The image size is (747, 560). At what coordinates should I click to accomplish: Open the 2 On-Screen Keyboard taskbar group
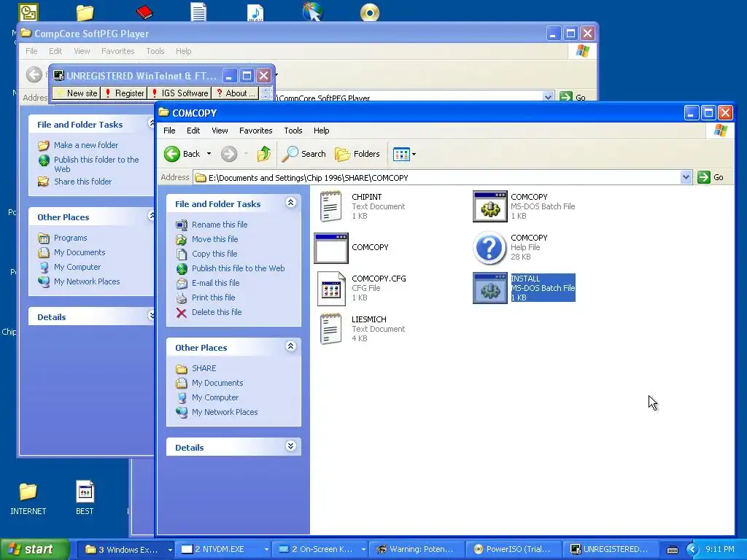(x=320, y=550)
